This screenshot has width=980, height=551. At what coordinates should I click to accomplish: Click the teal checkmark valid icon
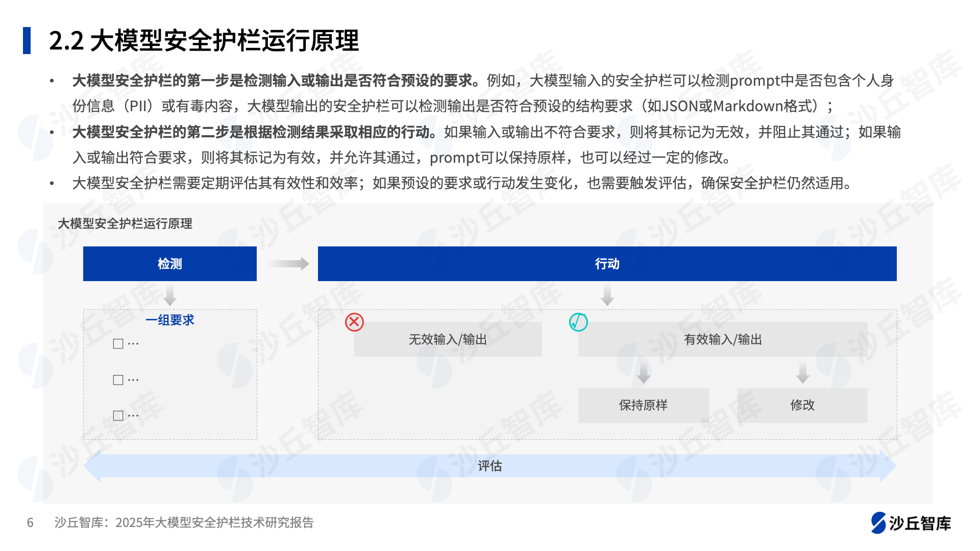pos(578,322)
